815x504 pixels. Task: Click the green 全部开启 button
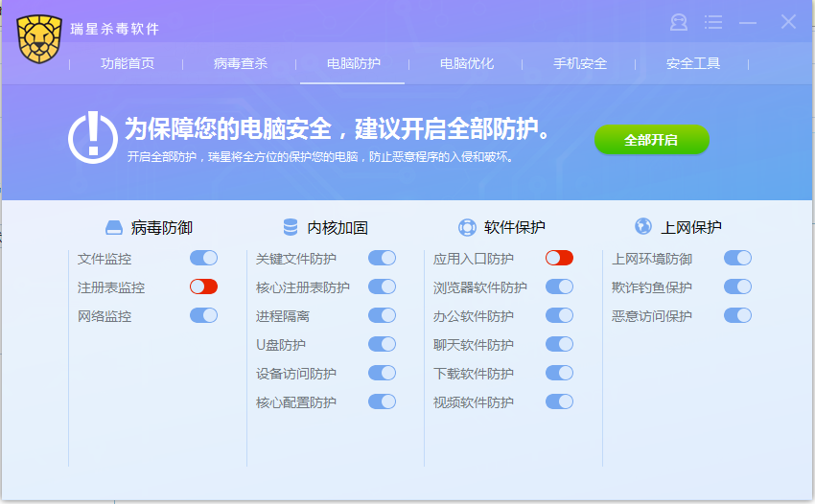[x=652, y=140]
